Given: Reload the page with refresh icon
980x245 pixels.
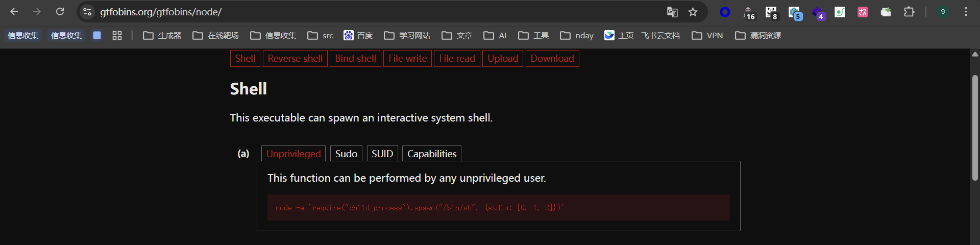Looking at the screenshot, I should tap(60, 12).
